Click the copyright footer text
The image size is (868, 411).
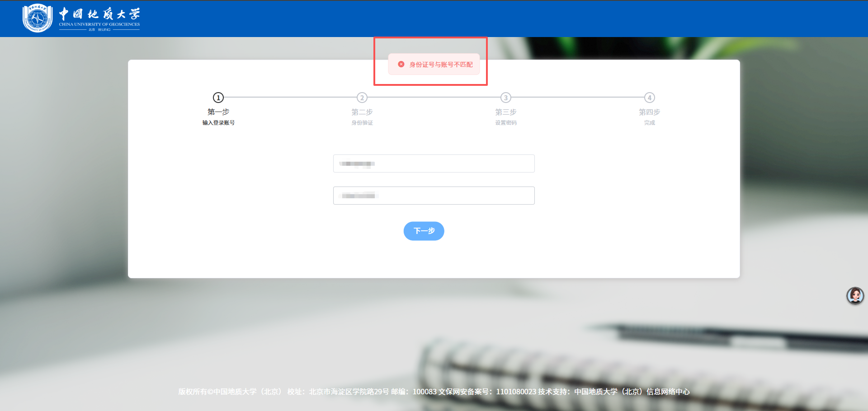pos(434,392)
